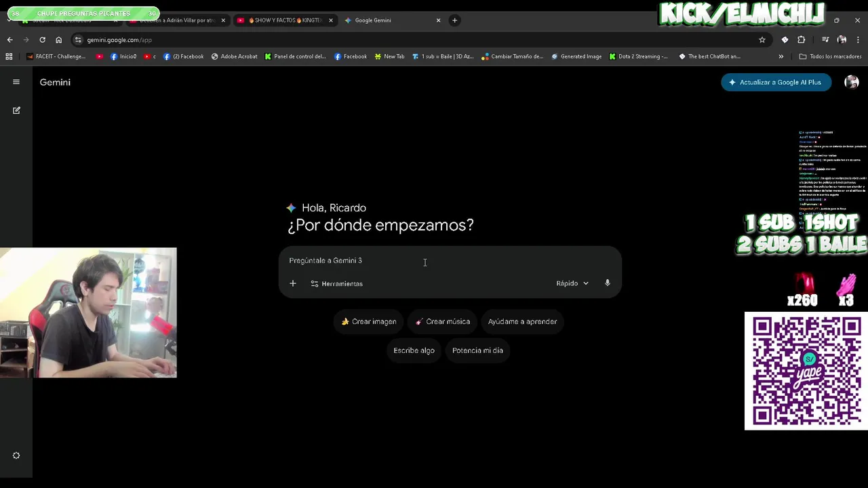Open the 1 sub = Baile bookmark

(x=443, y=56)
